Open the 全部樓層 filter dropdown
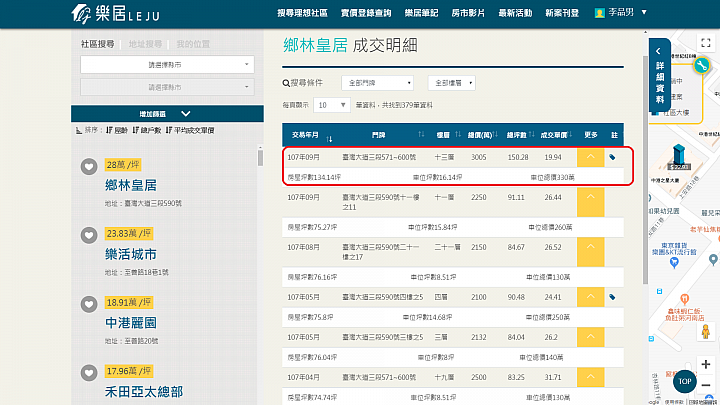This screenshot has width=720, height=405. [x=450, y=83]
